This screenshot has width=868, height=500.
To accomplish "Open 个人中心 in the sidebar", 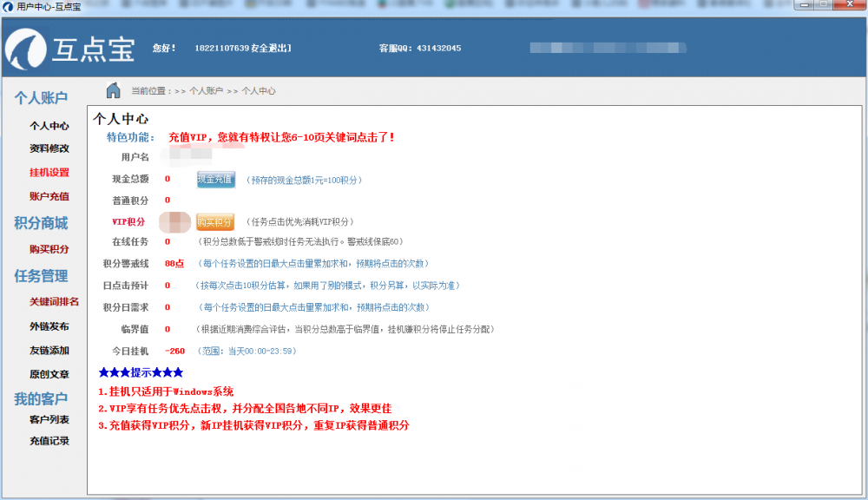I will pyautogui.click(x=49, y=126).
